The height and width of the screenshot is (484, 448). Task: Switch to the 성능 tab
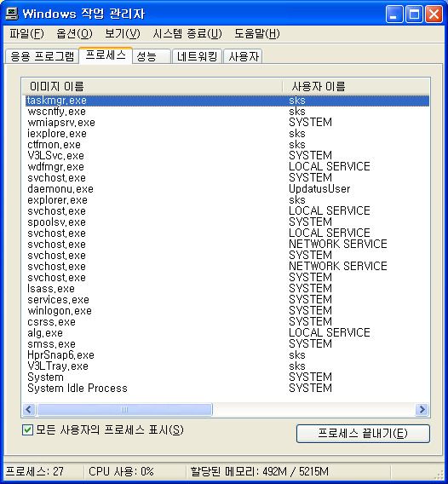[152, 56]
